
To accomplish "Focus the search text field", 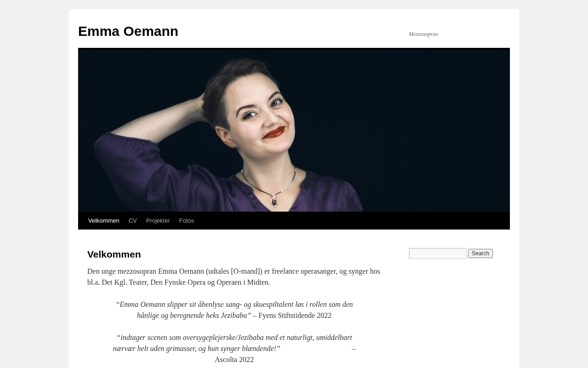I will [438, 253].
